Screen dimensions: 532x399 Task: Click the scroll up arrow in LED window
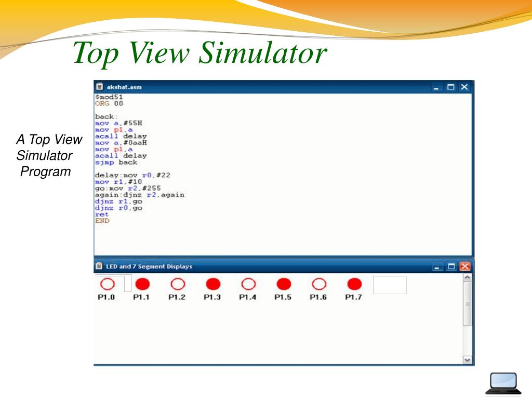[467, 277]
